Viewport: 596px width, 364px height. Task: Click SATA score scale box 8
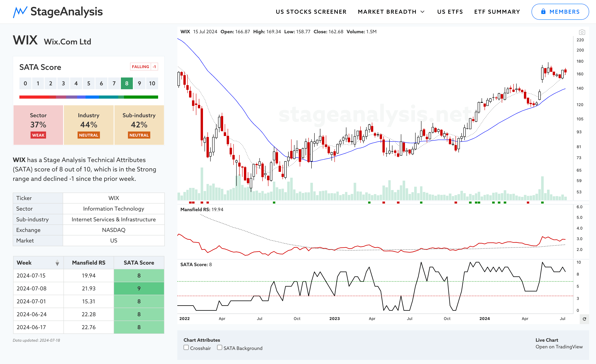click(127, 83)
